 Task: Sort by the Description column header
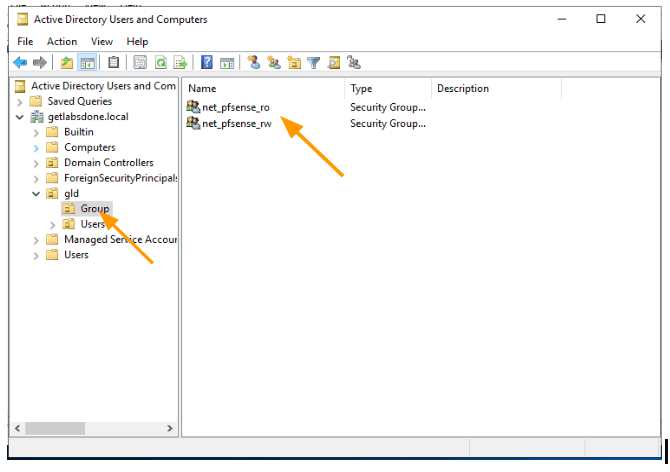pyautogui.click(x=497, y=88)
